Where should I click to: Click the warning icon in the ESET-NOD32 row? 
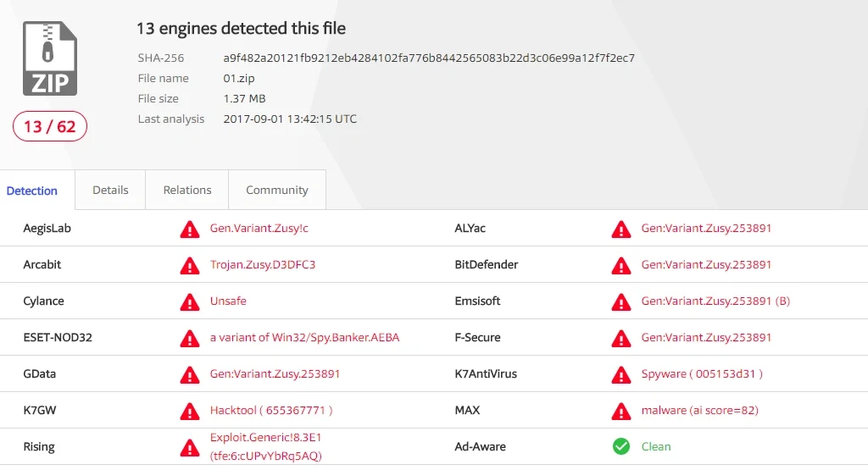(190, 339)
